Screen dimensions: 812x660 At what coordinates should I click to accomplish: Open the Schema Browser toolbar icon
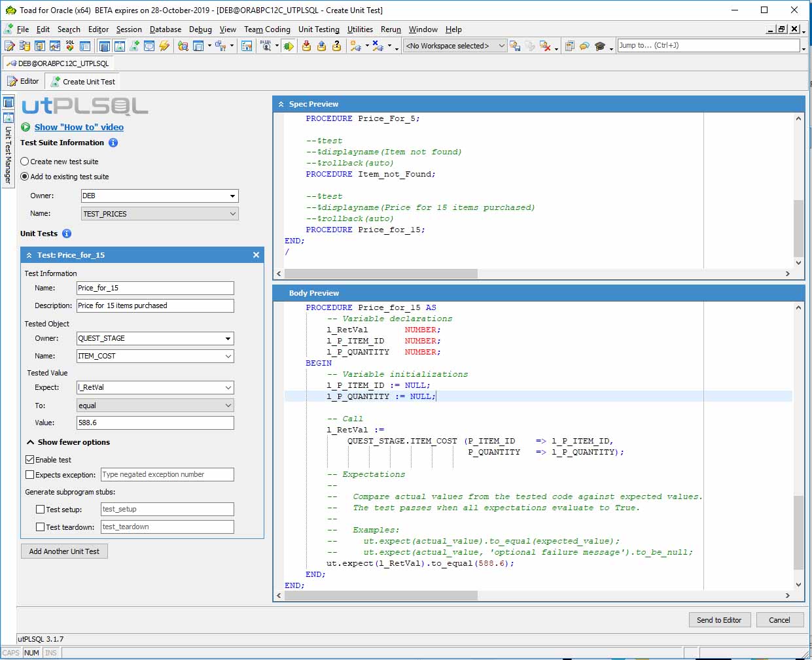[25, 46]
